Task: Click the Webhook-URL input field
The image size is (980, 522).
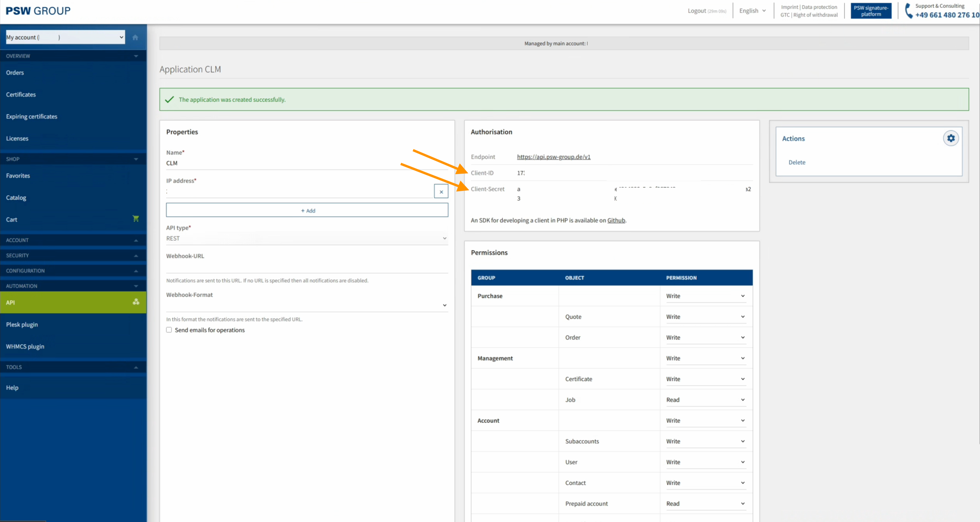Action: click(x=307, y=267)
